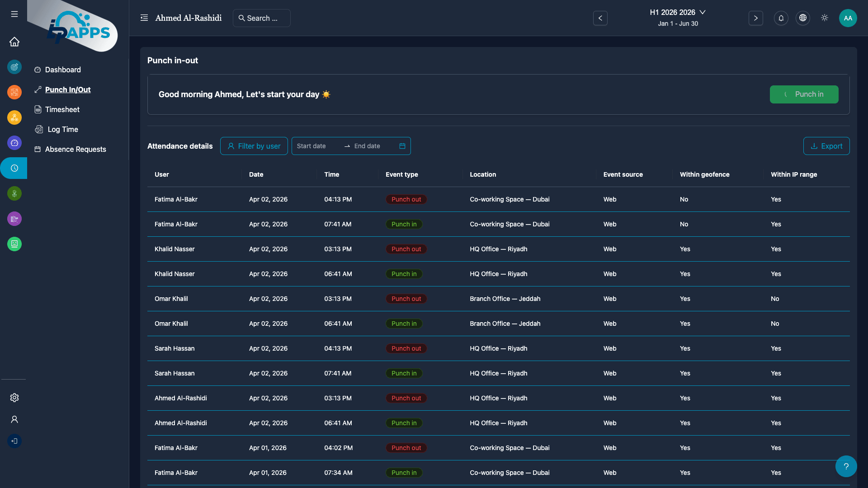Open the user profile icon in sidebar
Viewport: 868px width, 488px height.
pos(14,419)
